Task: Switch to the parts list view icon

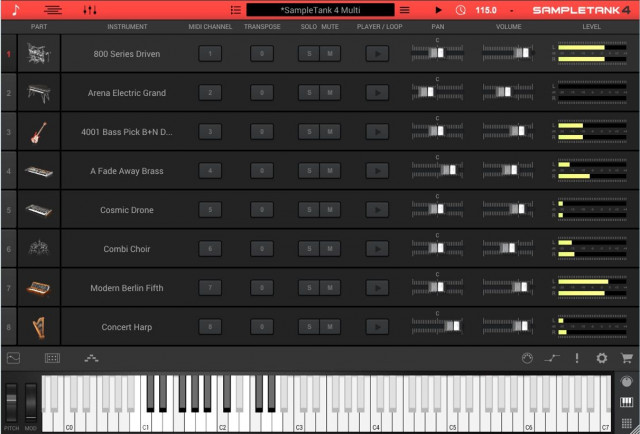Action: pos(53,10)
